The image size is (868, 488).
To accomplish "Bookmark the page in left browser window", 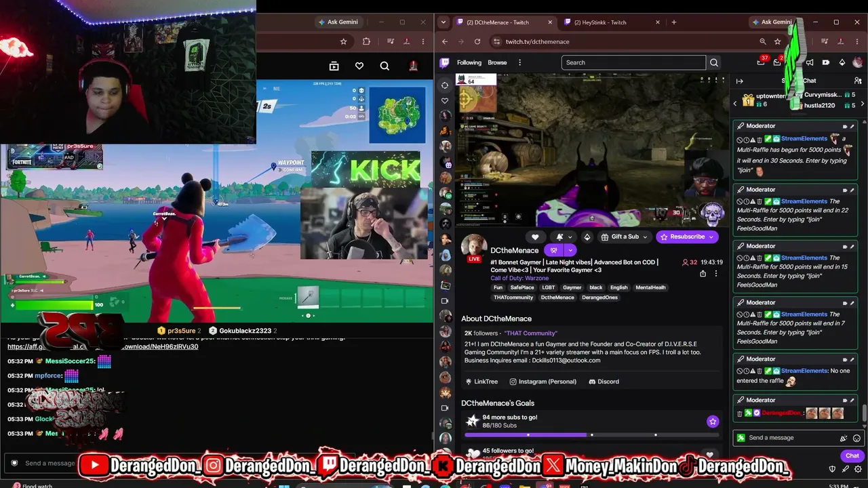I will click(x=344, y=41).
